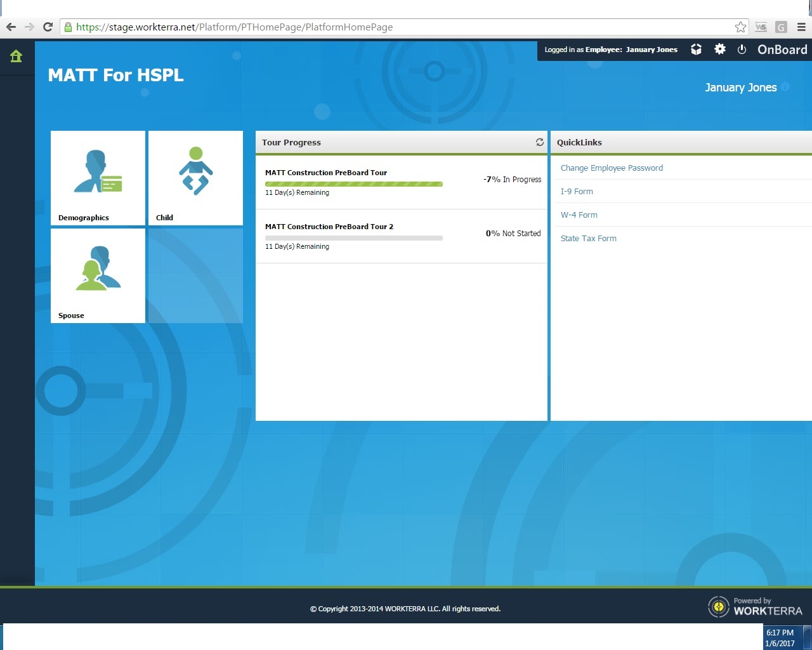The image size is (812, 650).
Task: Open the W-4 Form quicklink
Action: [579, 215]
